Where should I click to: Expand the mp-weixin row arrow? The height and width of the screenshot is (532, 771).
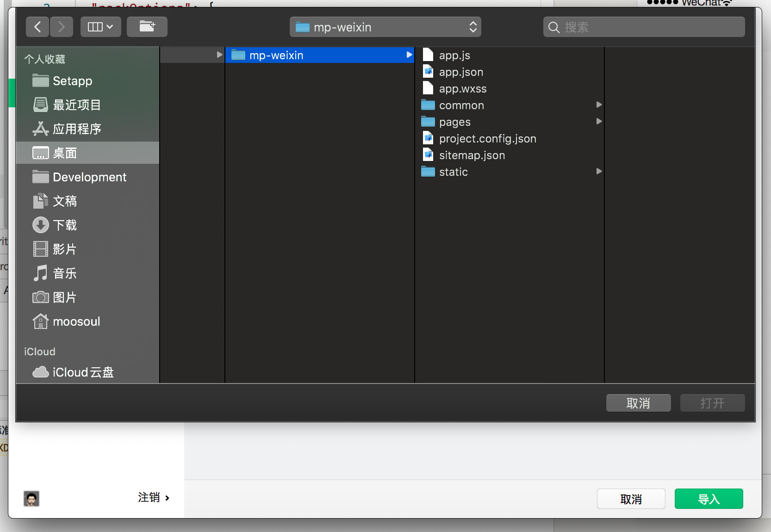tap(409, 55)
